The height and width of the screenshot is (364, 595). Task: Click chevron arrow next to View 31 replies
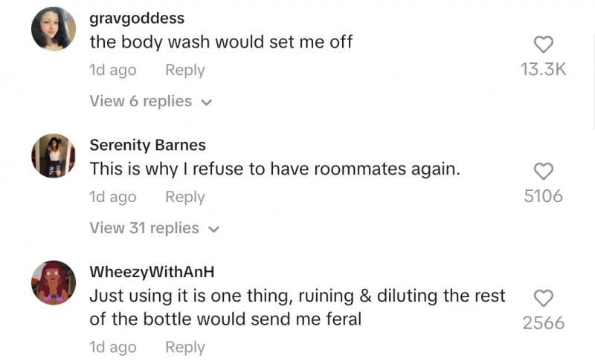tap(213, 230)
